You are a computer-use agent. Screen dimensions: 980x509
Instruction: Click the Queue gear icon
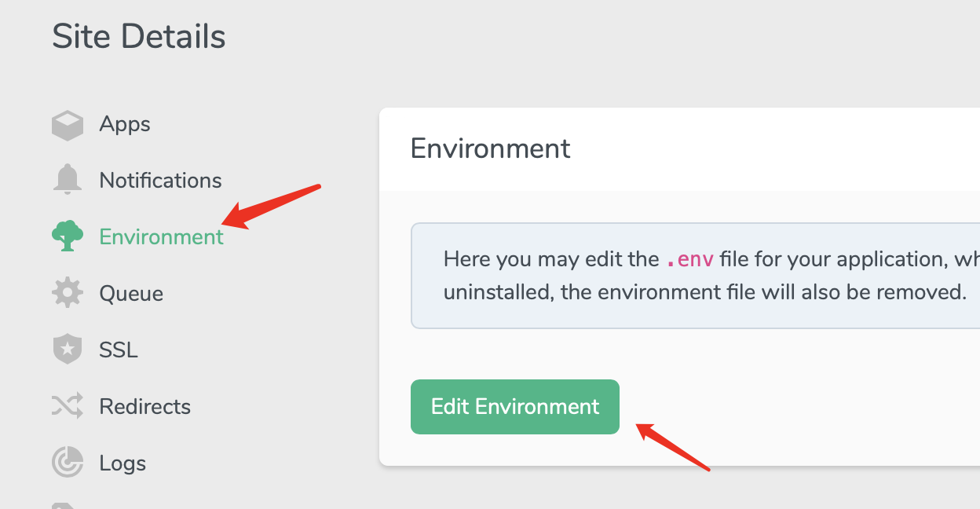click(68, 293)
